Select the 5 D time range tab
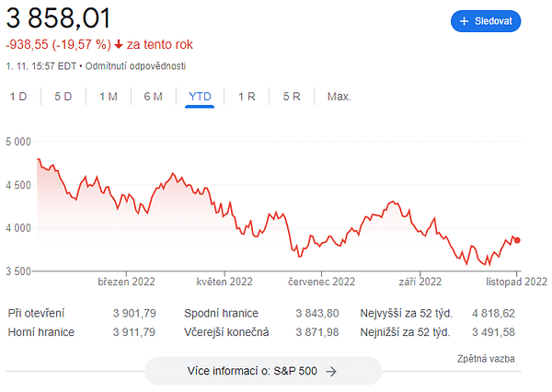 (x=63, y=97)
